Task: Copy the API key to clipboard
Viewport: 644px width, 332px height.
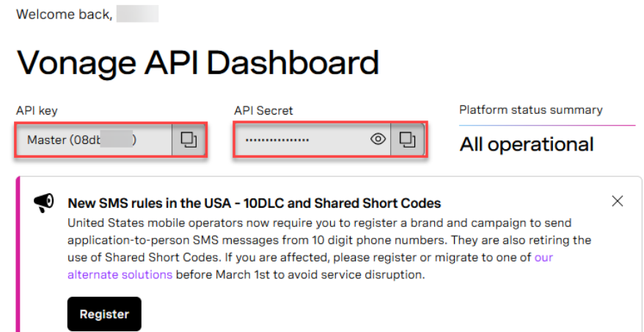Action: click(x=189, y=140)
